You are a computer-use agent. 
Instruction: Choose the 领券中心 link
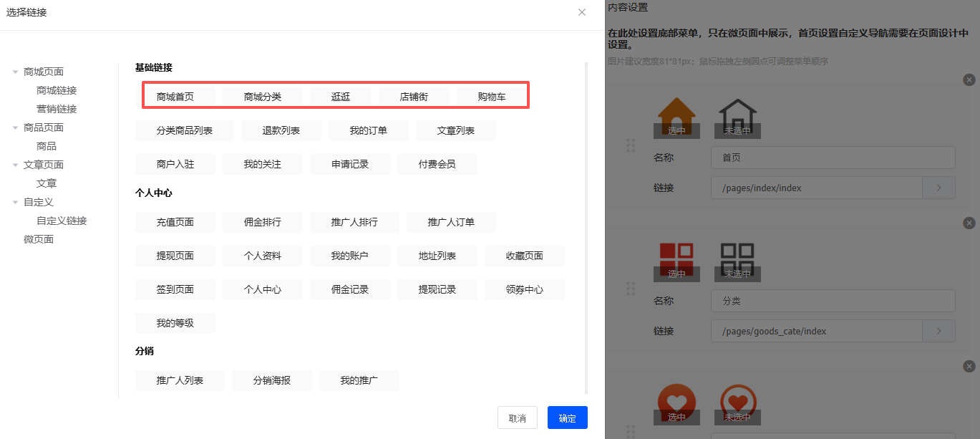525,289
